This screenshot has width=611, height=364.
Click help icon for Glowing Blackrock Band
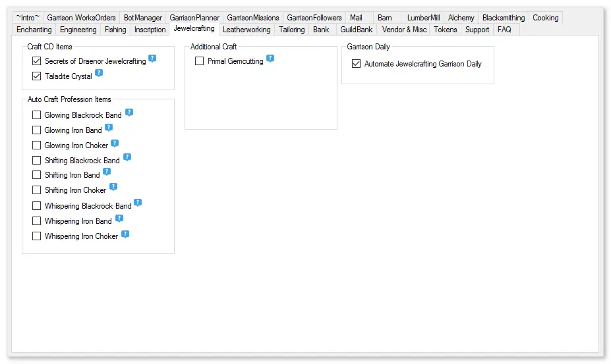tap(129, 113)
